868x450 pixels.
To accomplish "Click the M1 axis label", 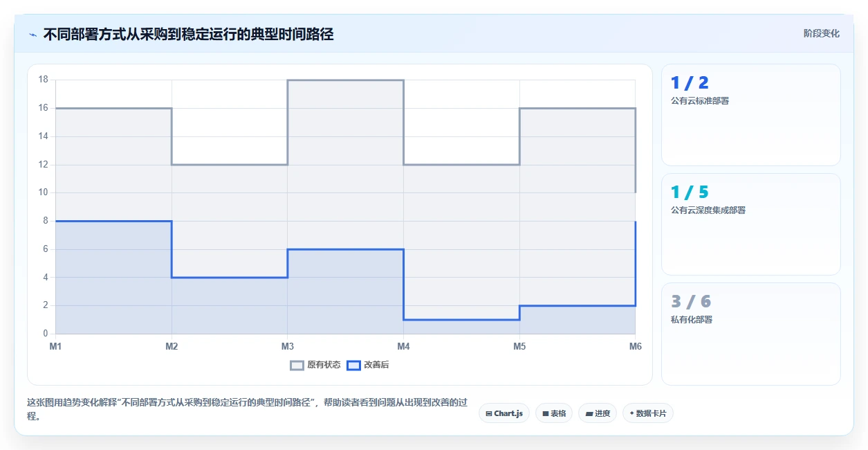I will click(x=55, y=346).
